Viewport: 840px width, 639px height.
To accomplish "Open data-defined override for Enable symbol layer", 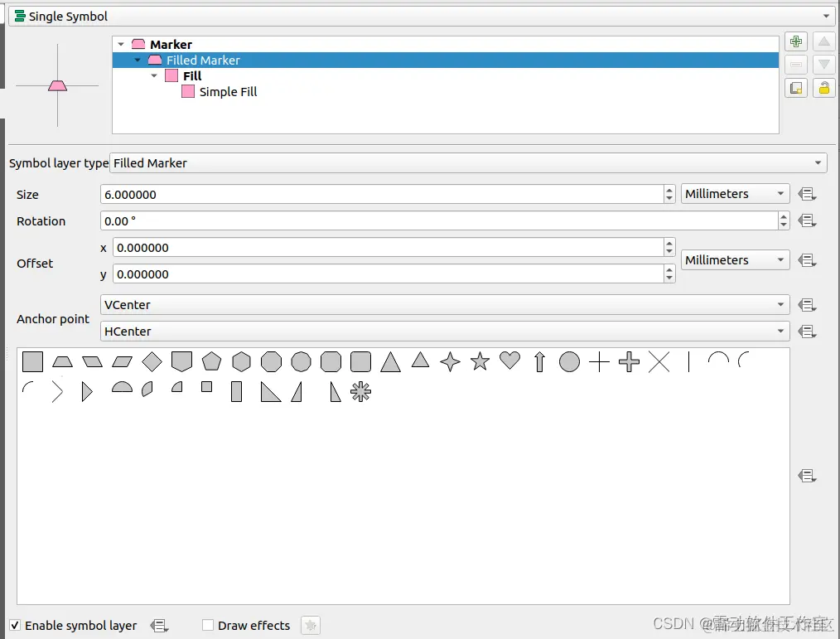I will click(159, 625).
